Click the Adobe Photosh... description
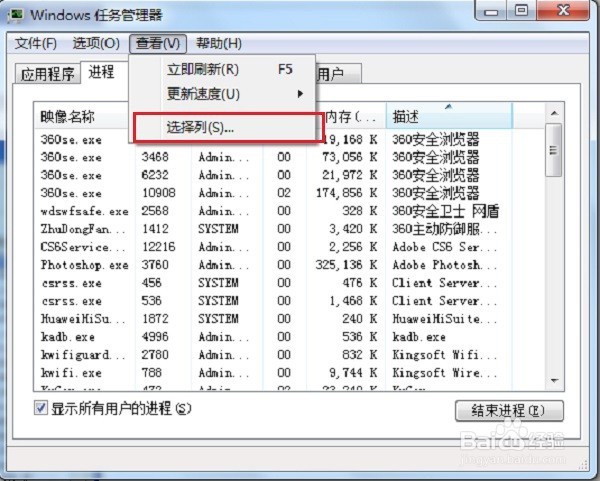The height and width of the screenshot is (481, 600). pos(445,265)
